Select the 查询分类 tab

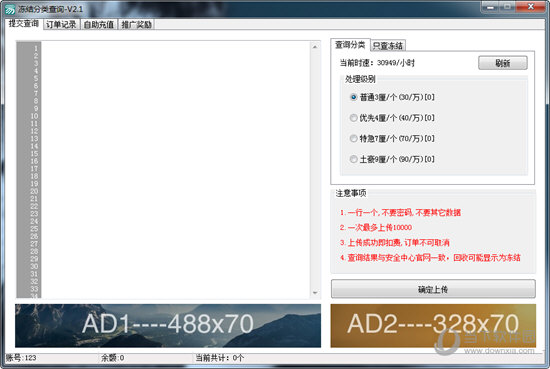(x=350, y=45)
